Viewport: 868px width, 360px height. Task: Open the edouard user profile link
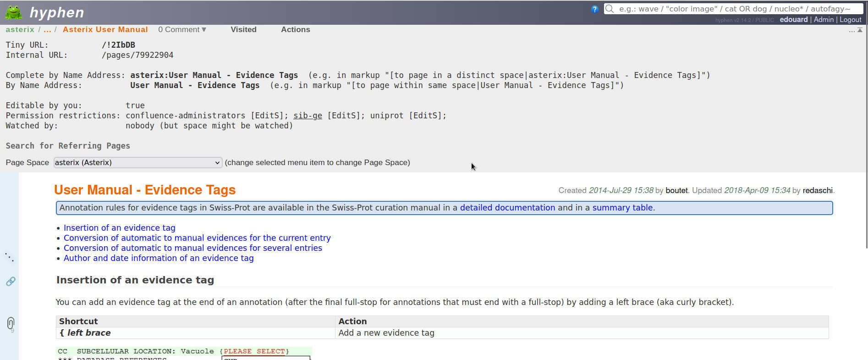[794, 20]
